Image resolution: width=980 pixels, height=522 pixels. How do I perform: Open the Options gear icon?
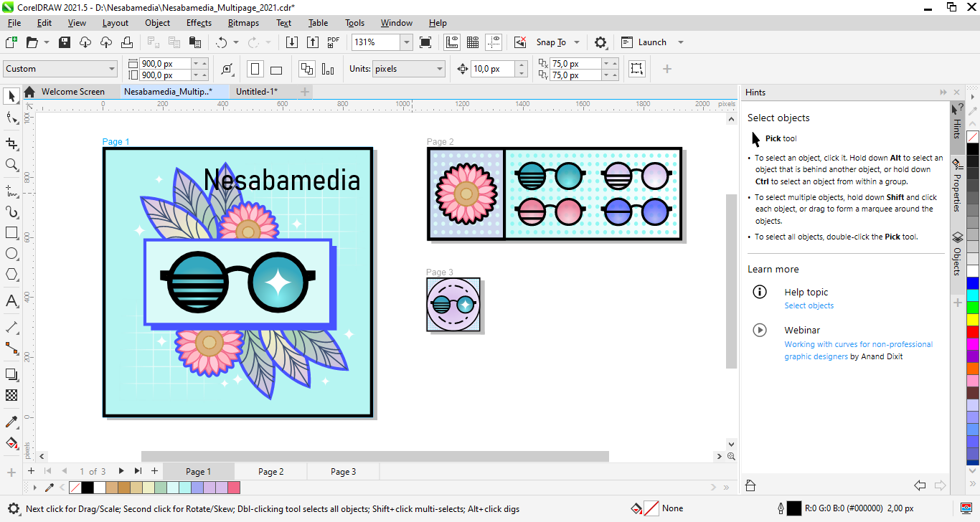[600, 42]
